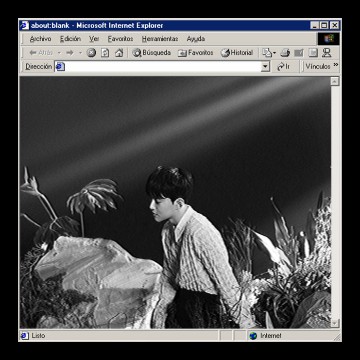Click the Edit page toolbar icon
Viewport: 360px width, 360px height.
pyautogui.click(x=299, y=53)
